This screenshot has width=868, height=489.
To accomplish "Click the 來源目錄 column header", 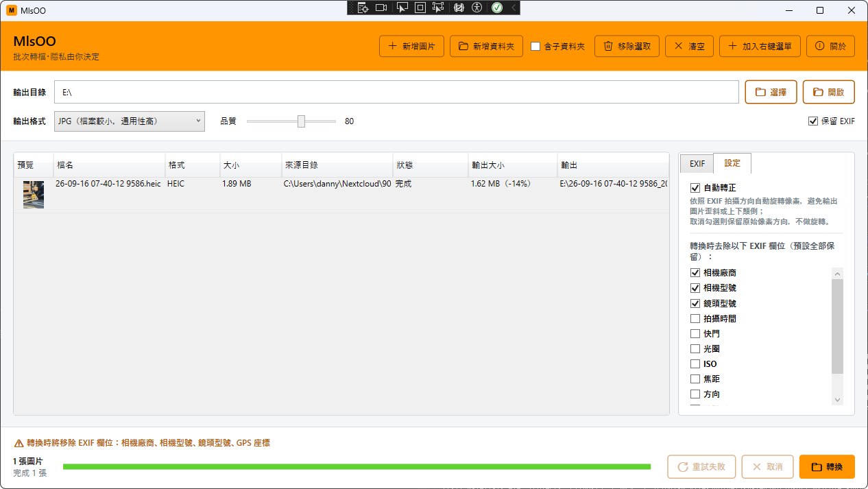I will coord(337,166).
